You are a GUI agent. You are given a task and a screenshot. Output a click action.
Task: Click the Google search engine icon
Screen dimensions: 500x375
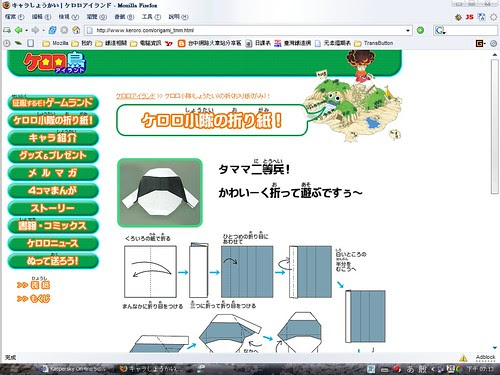pos(439,31)
